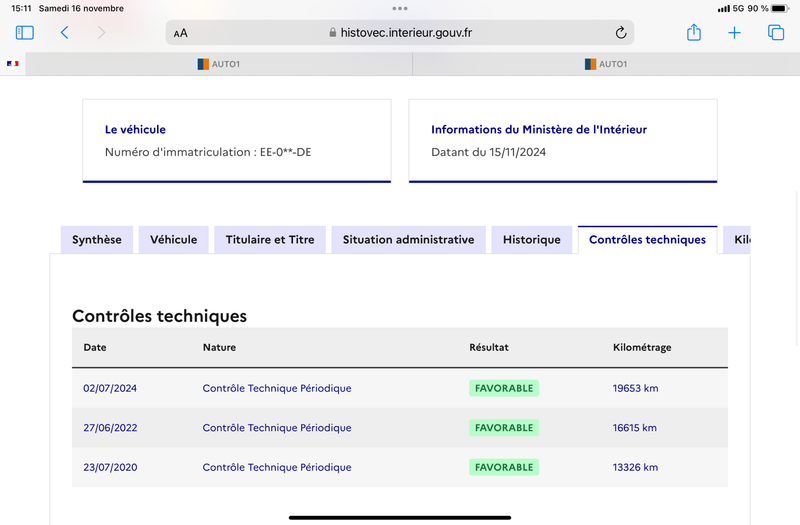800x525 pixels.
Task: Open the Titulaire et Titre tab
Action: point(270,240)
